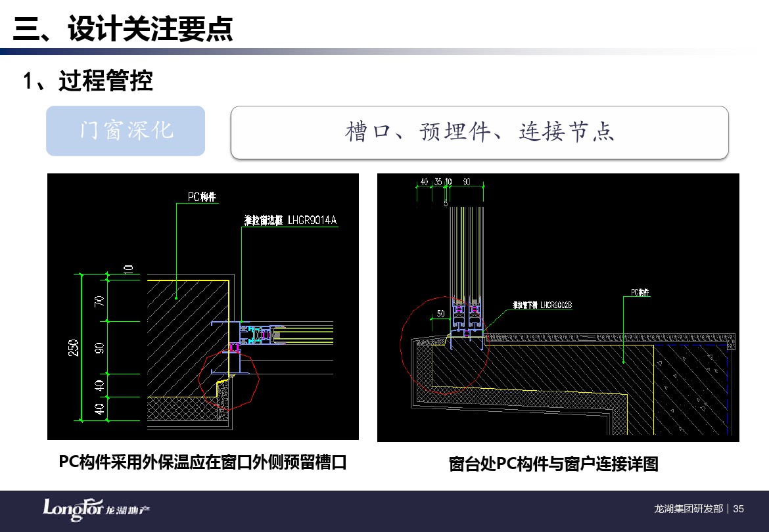Click the LHGR9014A frame label
The width and height of the screenshot is (769, 532).
[291, 221]
